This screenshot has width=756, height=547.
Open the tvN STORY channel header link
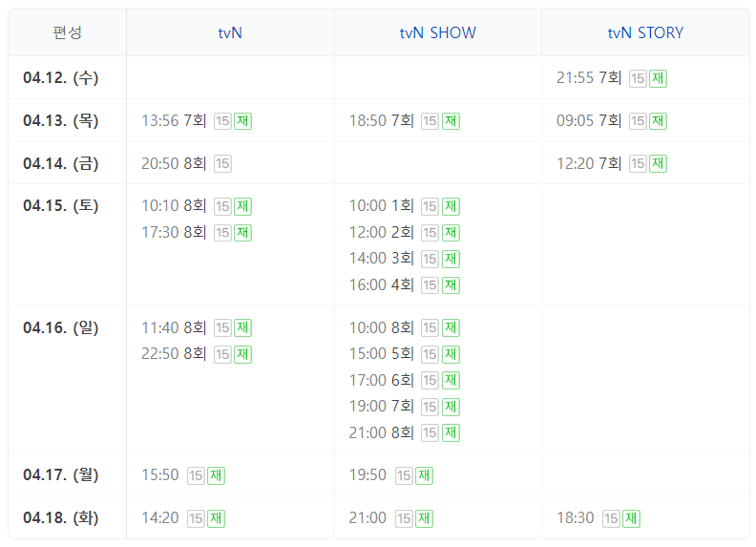coord(645,32)
